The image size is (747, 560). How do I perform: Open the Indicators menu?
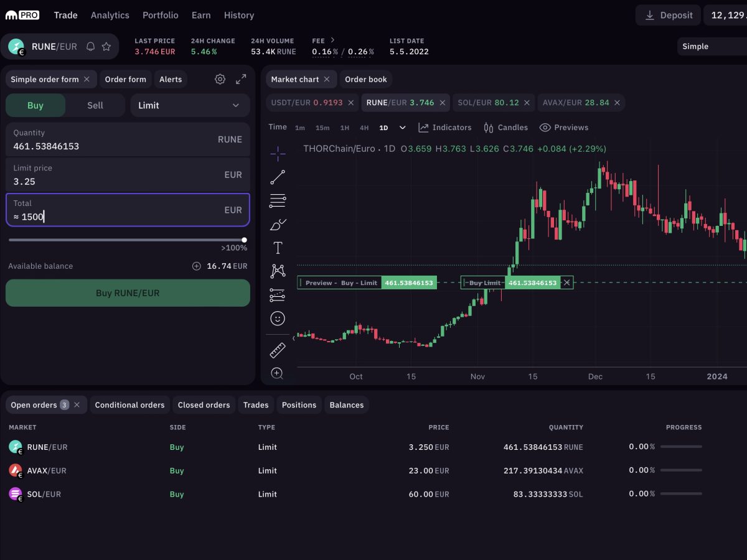(x=445, y=128)
